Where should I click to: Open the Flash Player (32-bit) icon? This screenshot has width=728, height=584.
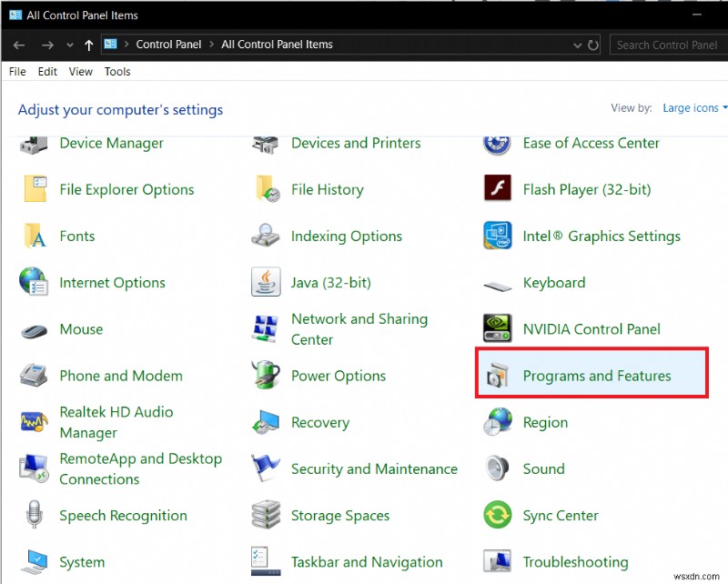[x=498, y=189]
